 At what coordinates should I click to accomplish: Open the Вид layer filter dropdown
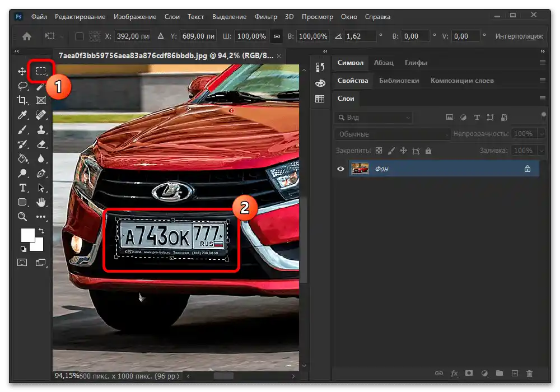tap(374, 118)
